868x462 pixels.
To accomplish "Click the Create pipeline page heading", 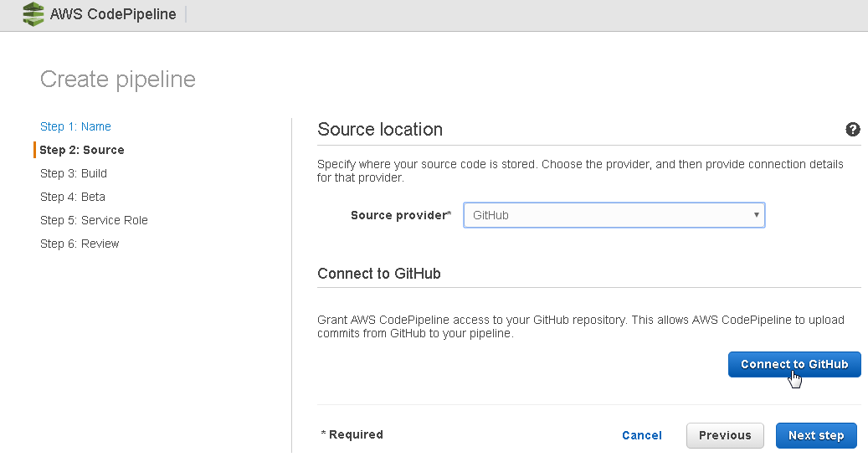I will [x=118, y=80].
